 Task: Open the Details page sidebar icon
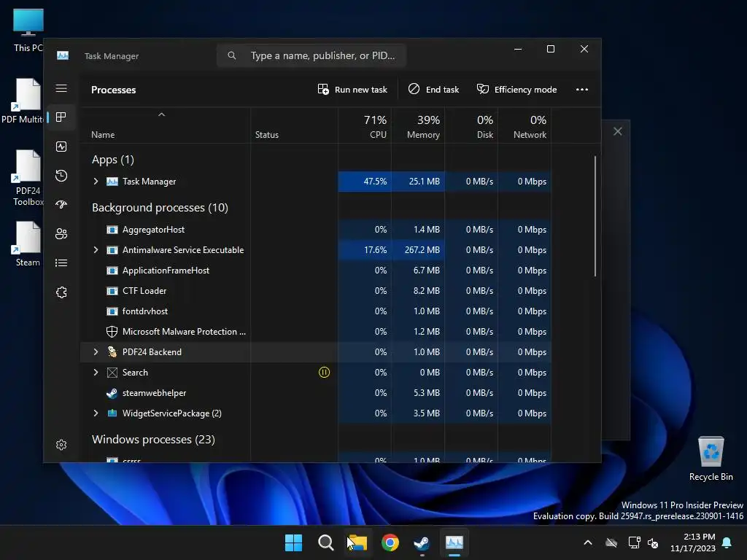(x=61, y=262)
